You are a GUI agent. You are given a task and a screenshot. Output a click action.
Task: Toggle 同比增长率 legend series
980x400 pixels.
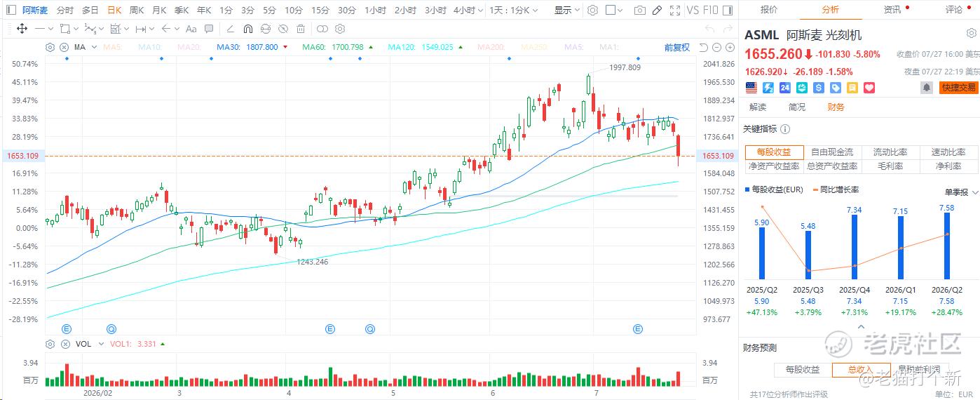836,189
